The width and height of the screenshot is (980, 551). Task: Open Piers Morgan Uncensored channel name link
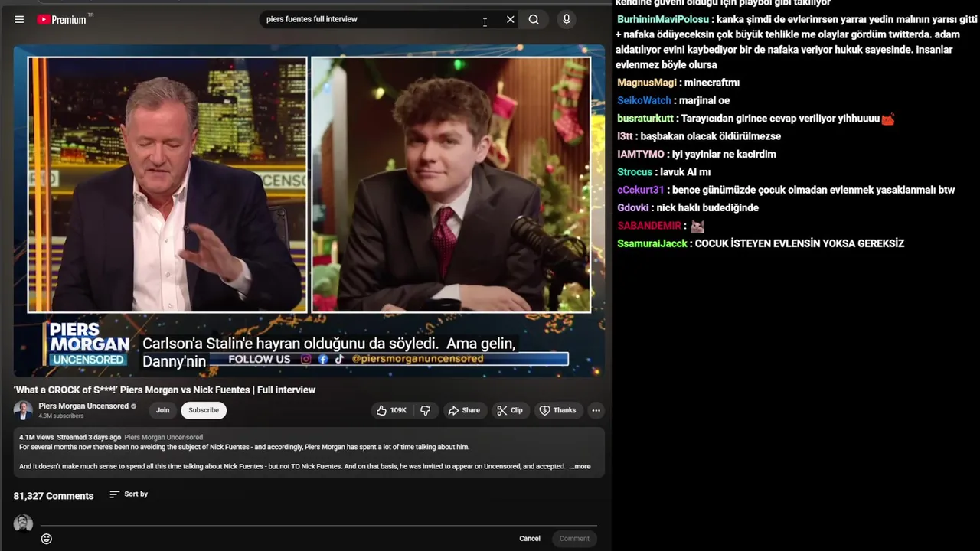click(x=83, y=406)
